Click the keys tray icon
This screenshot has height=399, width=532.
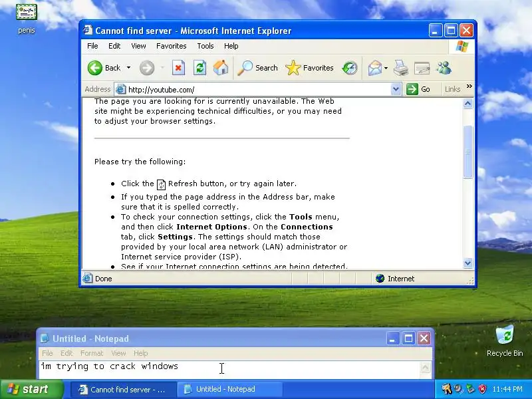446,389
